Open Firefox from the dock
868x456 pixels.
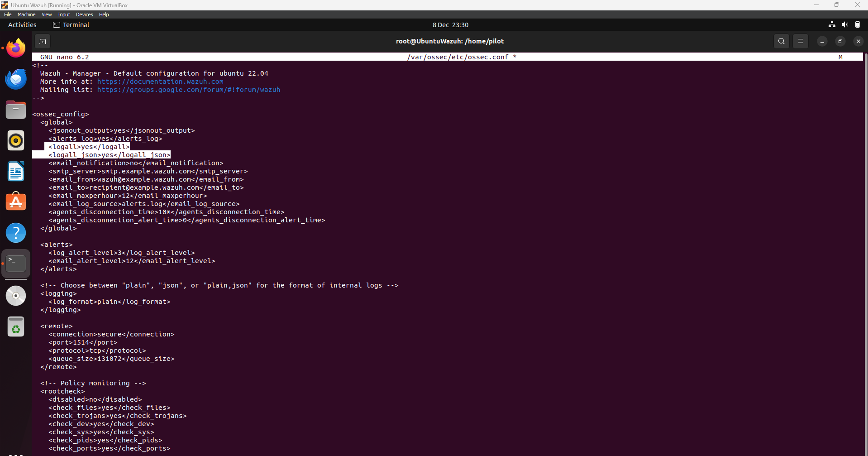pos(16,48)
